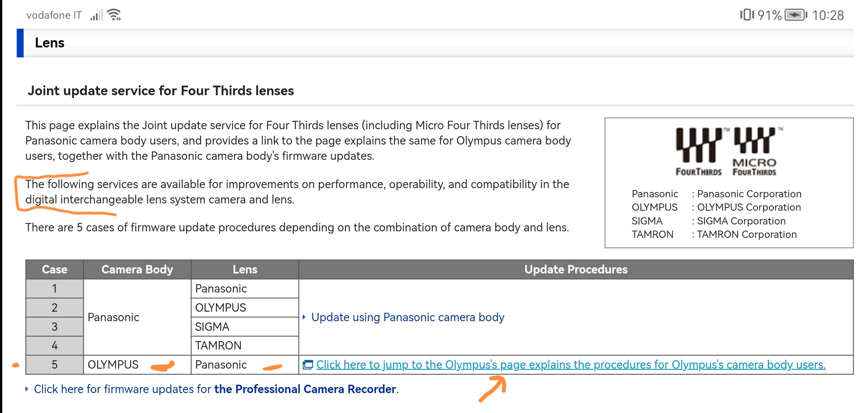Select the Panasonic lens cell in case 1
Screen dimensions: 868x413
pos(245,288)
